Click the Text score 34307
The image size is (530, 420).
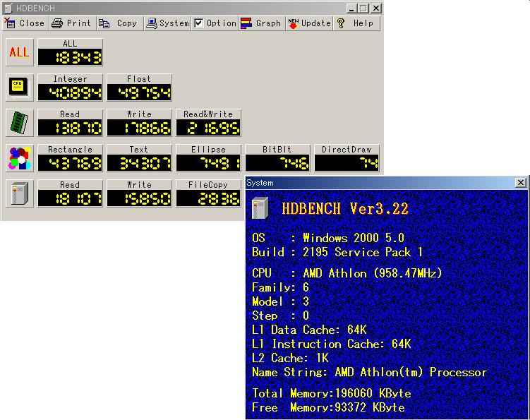click(139, 163)
